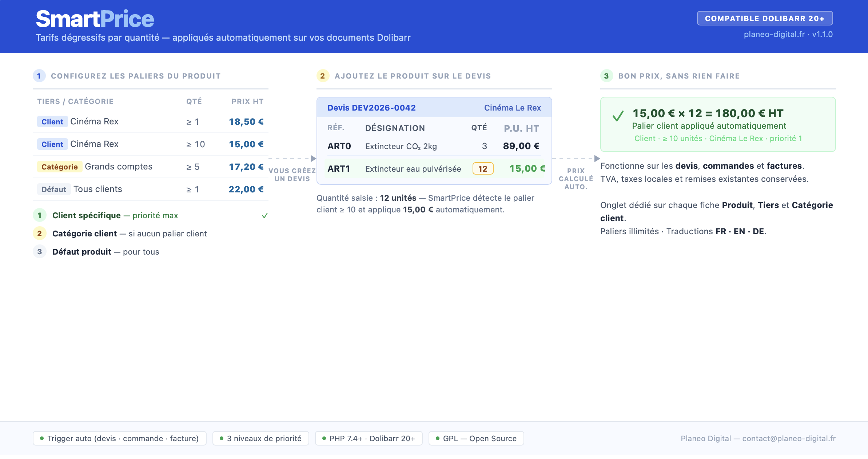Image resolution: width=868 pixels, height=459 pixels.
Task: Click the 89,00 € unit price
Action: [521, 146]
